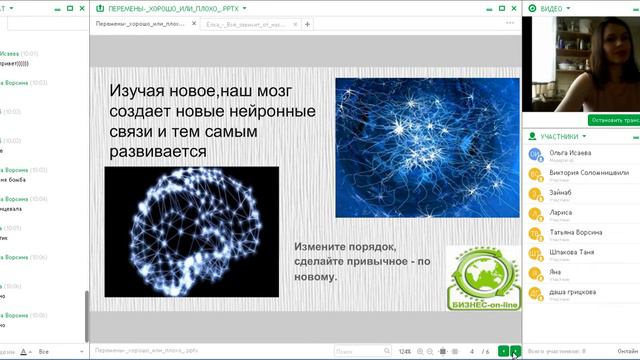The height and width of the screenshot is (360, 640).
Task: Open the ПЕРЕМЕНЫ presentation title dropdown
Action: coord(244,8)
